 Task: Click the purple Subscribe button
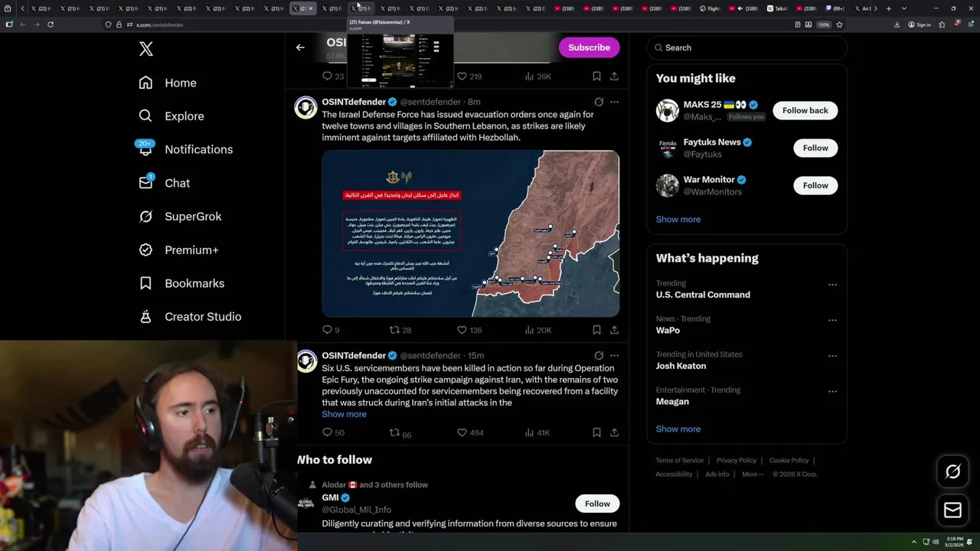click(589, 47)
